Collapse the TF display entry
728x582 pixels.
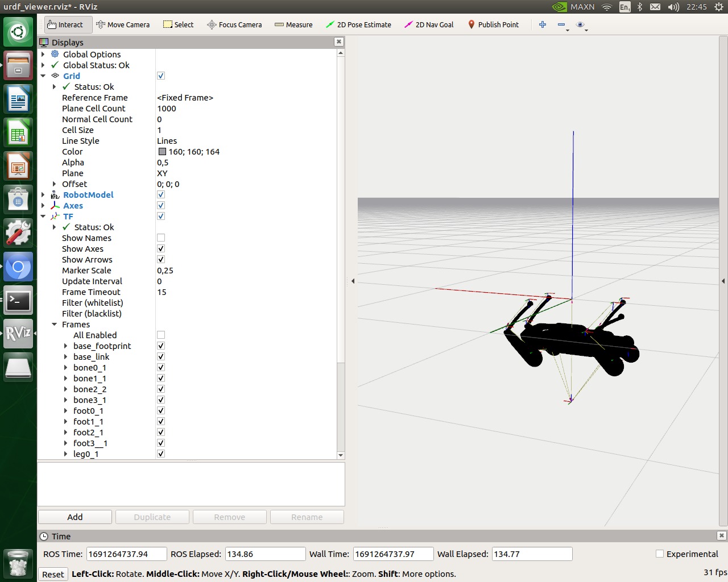tap(44, 216)
